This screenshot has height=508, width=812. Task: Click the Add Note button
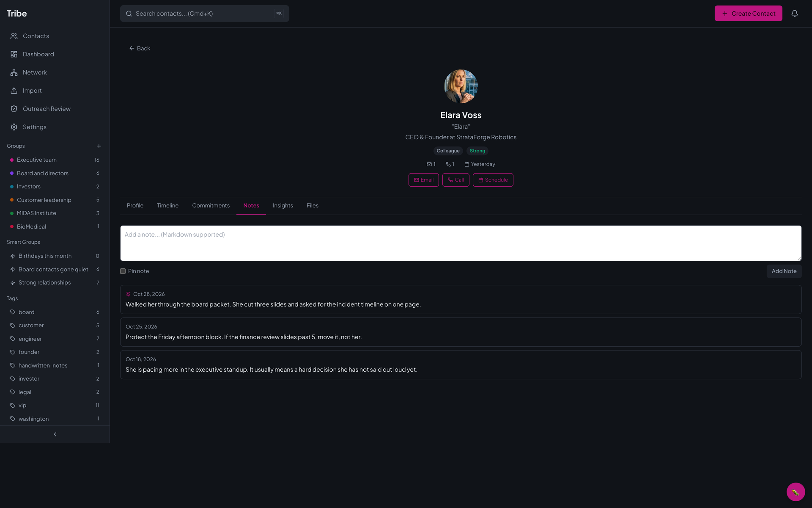coord(784,271)
